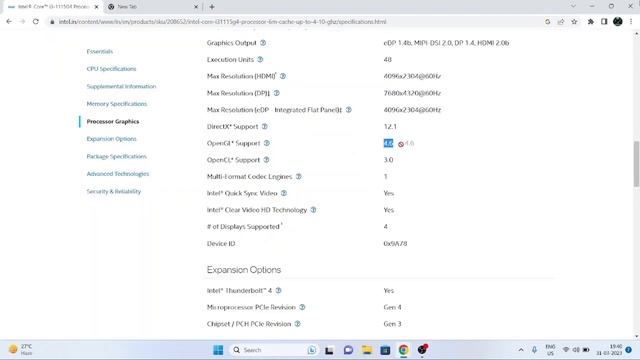
Task: Show info for Multi-Format Codec Engines
Action: pyautogui.click(x=298, y=177)
